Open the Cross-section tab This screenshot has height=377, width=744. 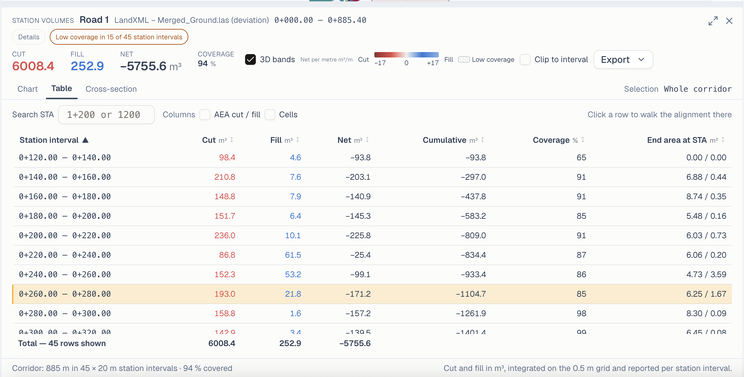[x=111, y=89]
